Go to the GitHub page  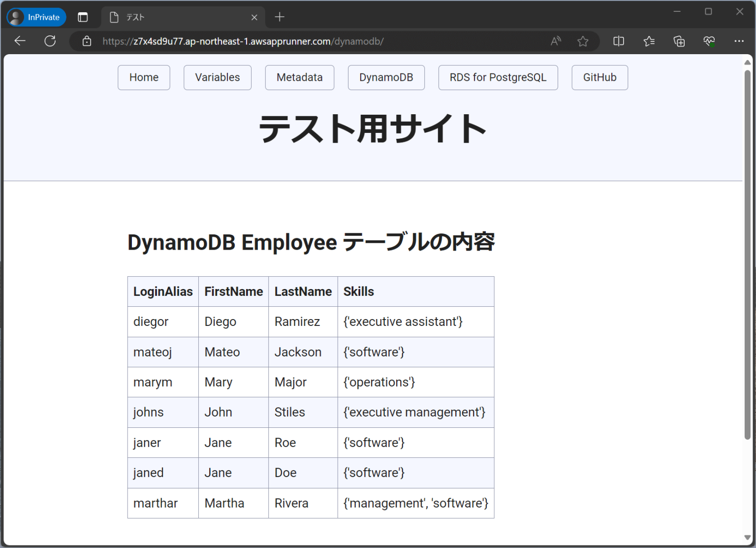(599, 77)
